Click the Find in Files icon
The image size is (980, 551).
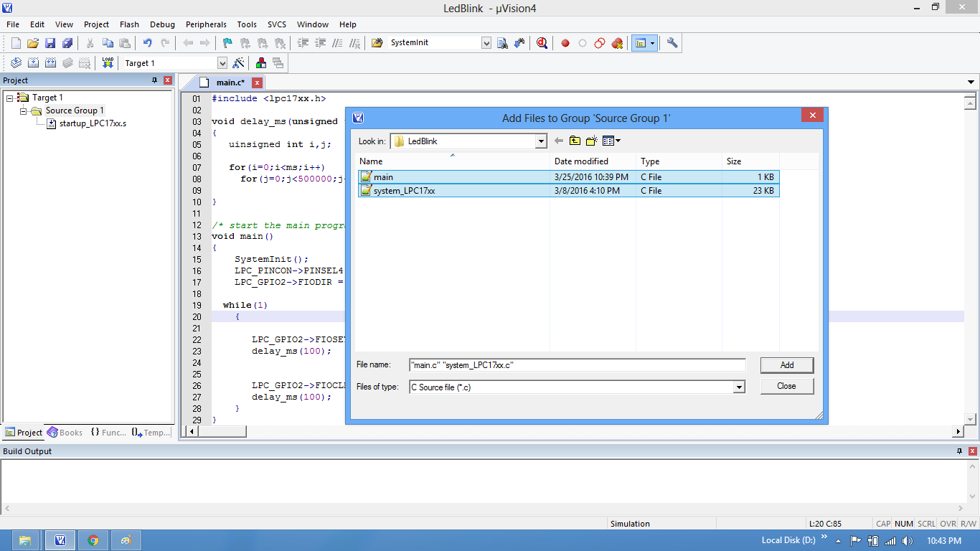tap(377, 43)
